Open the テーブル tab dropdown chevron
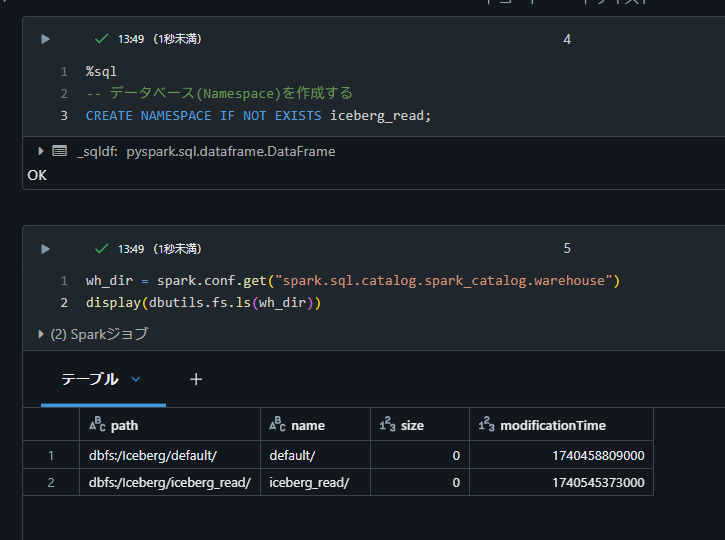Image resolution: width=725 pixels, height=540 pixels. pos(135,379)
